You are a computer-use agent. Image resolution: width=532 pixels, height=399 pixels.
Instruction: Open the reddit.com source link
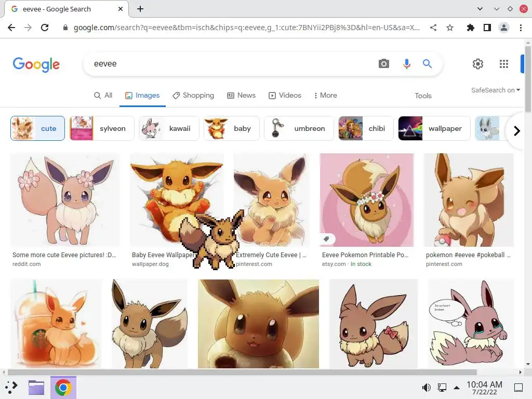tap(26, 264)
